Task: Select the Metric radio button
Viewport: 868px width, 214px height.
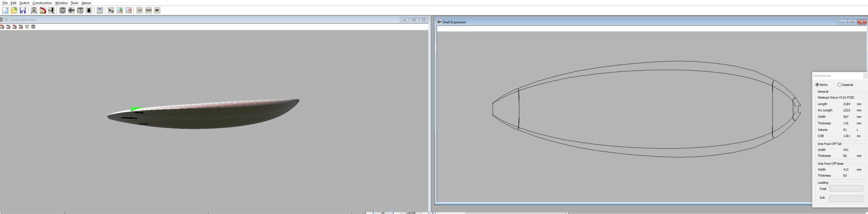Action: (x=817, y=85)
